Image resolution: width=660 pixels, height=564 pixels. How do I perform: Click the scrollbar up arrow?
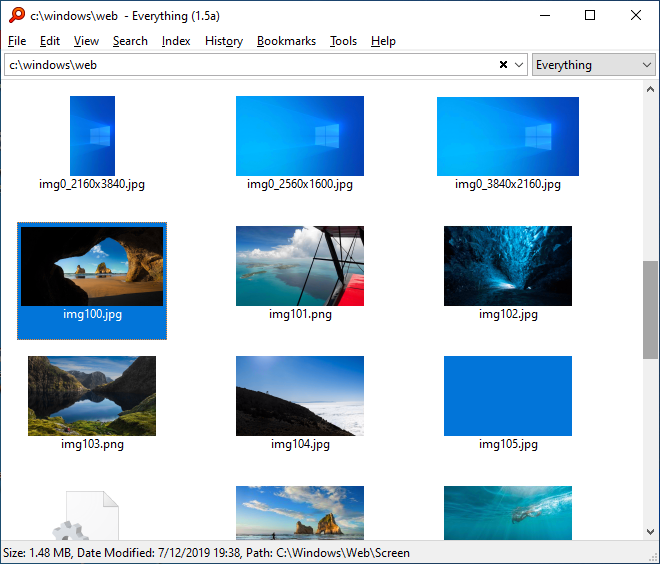650,89
